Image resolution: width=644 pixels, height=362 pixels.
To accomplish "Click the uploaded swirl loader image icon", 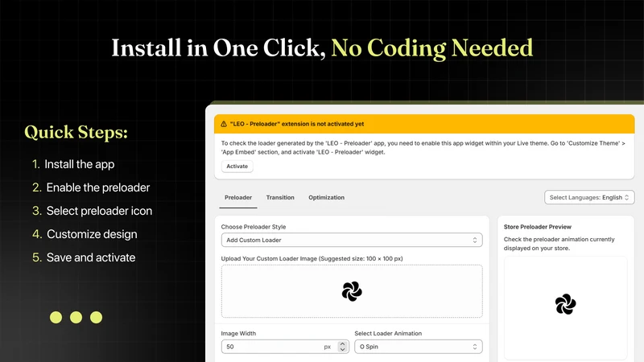I will (352, 291).
